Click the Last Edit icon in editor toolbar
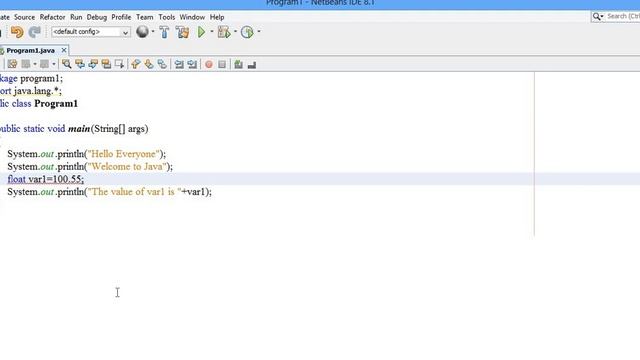Image resolution: width=640 pixels, height=360 pixels. pyautogui.click(x=12, y=64)
